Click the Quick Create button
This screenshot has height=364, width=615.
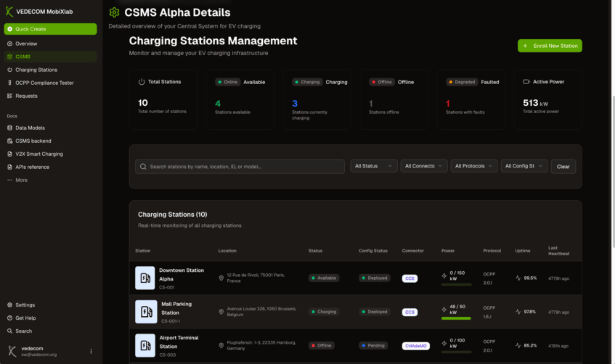point(50,29)
